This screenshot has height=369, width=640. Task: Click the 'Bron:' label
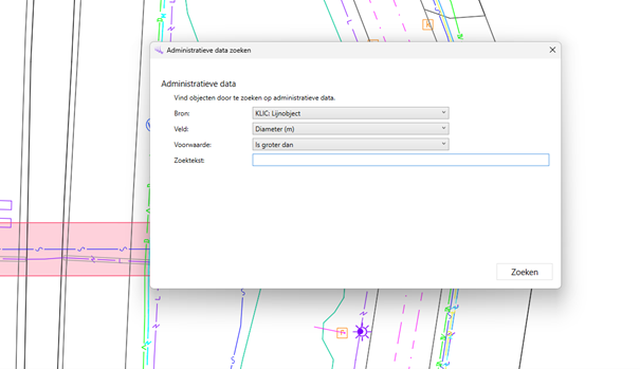pos(182,113)
